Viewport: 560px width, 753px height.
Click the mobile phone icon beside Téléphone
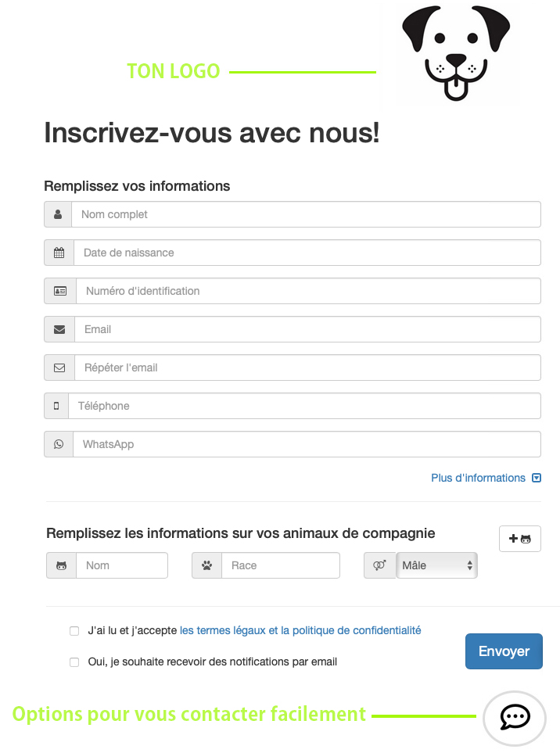coord(56,406)
